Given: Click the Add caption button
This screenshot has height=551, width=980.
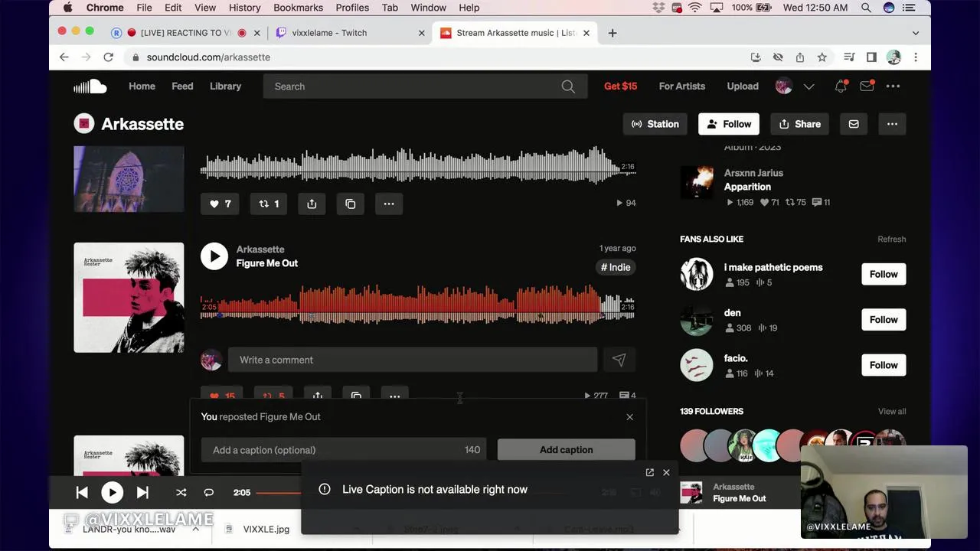Looking at the screenshot, I should tap(566, 450).
